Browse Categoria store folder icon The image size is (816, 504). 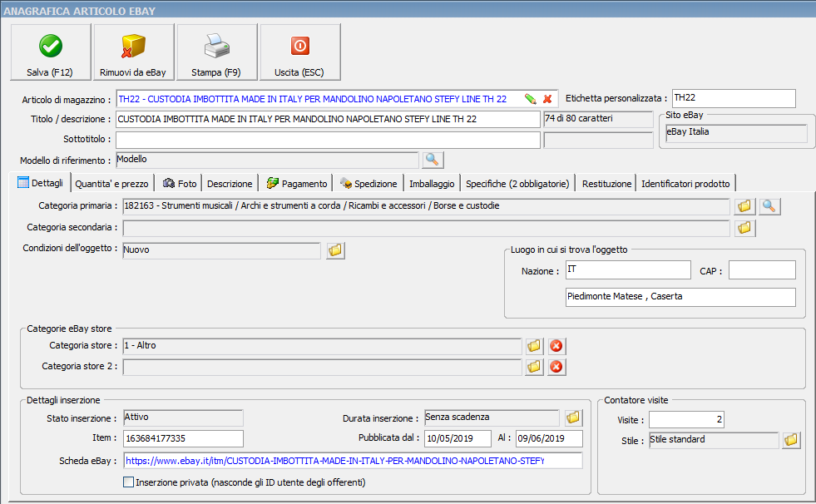[534, 346]
